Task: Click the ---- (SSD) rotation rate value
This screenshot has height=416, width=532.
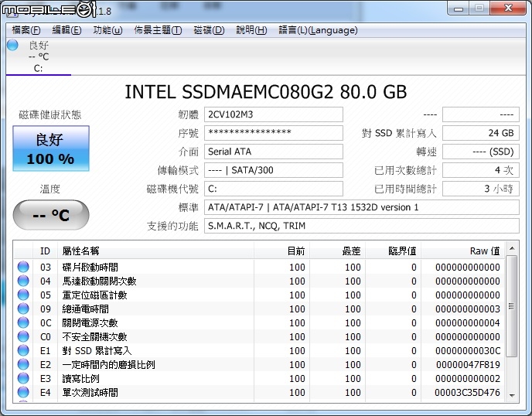Action: point(481,152)
